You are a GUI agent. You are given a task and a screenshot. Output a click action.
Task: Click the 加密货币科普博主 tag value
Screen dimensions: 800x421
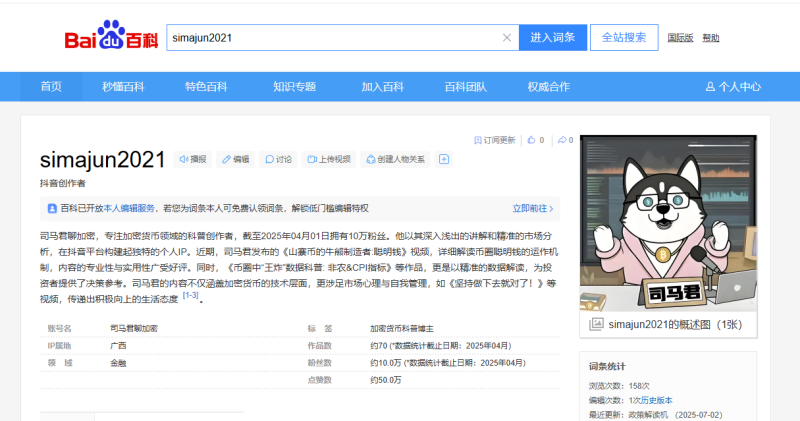[x=402, y=329]
